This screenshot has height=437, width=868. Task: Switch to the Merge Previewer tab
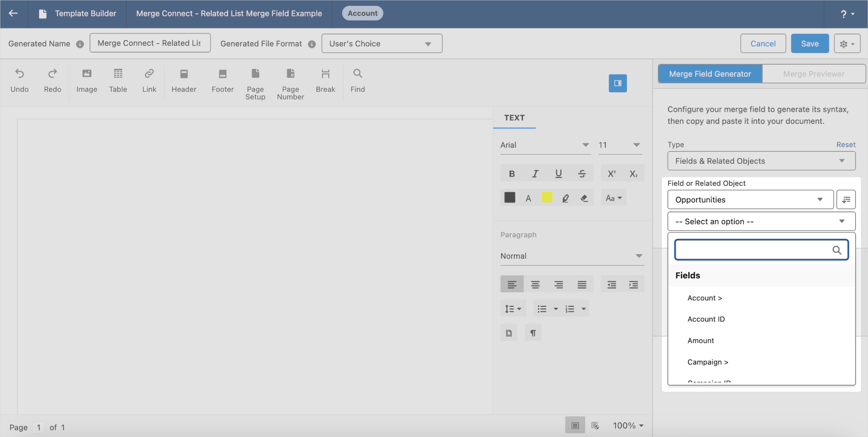[813, 74]
